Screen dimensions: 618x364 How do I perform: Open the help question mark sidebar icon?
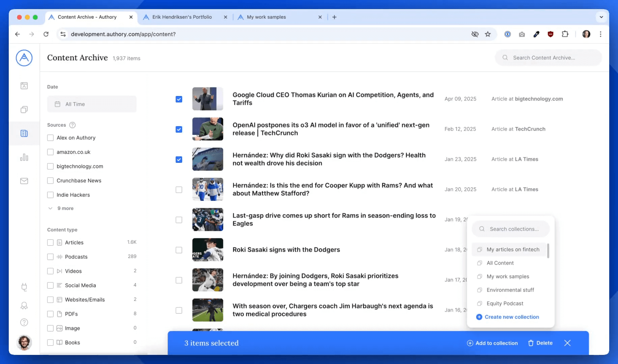click(x=24, y=322)
